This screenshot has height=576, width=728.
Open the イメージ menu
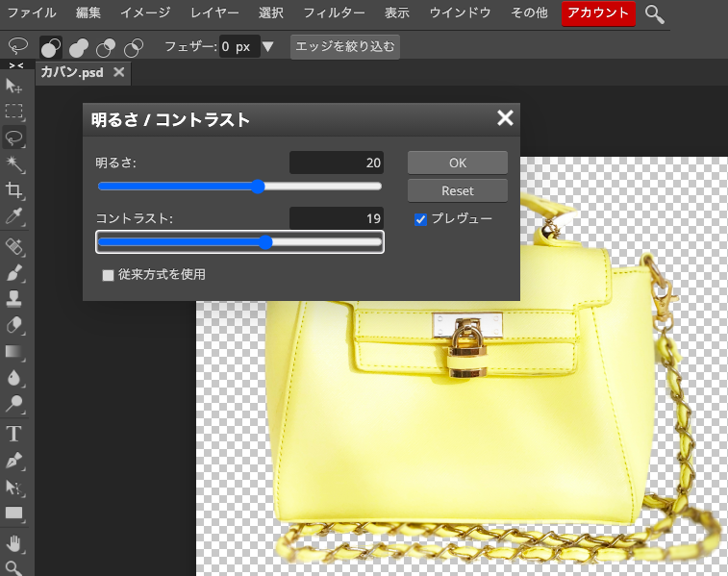145,13
